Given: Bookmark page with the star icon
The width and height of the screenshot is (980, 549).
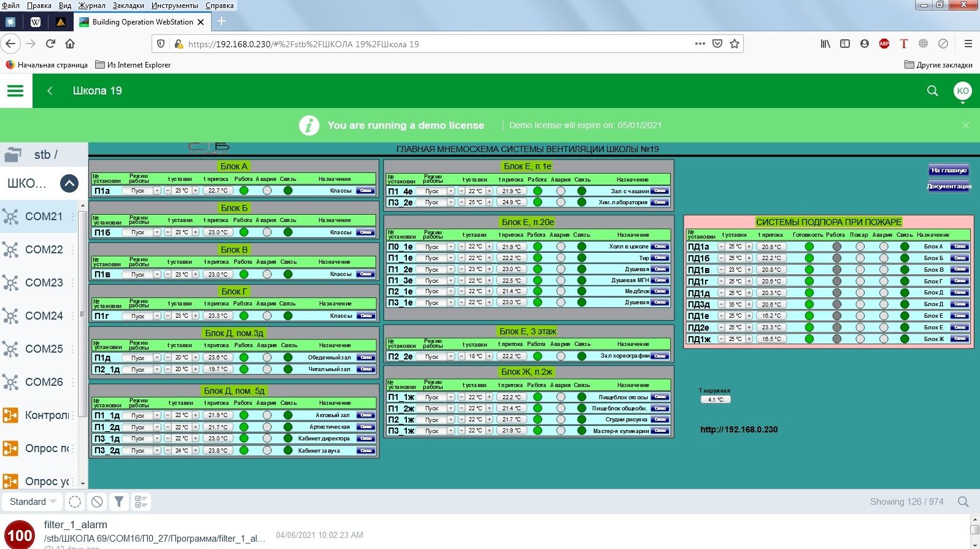Looking at the screenshot, I should tap(734, 44).
